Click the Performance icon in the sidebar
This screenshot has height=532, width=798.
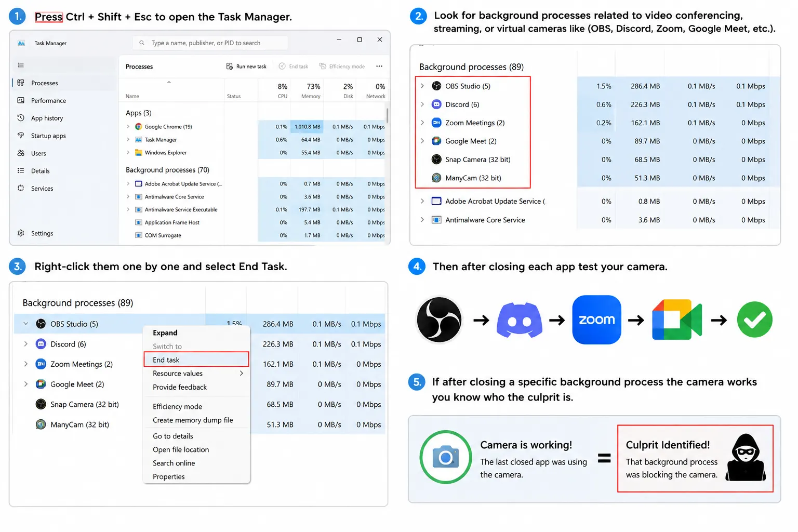(x=21, y=100)
